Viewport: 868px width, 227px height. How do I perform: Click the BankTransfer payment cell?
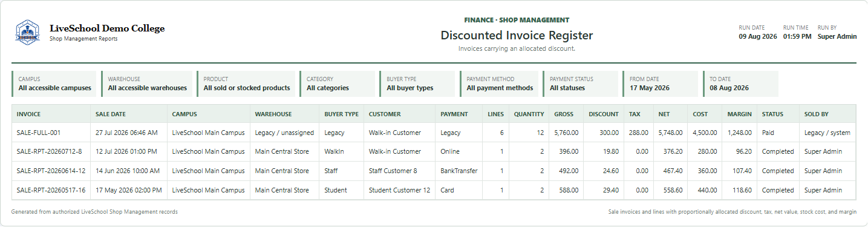459,171
